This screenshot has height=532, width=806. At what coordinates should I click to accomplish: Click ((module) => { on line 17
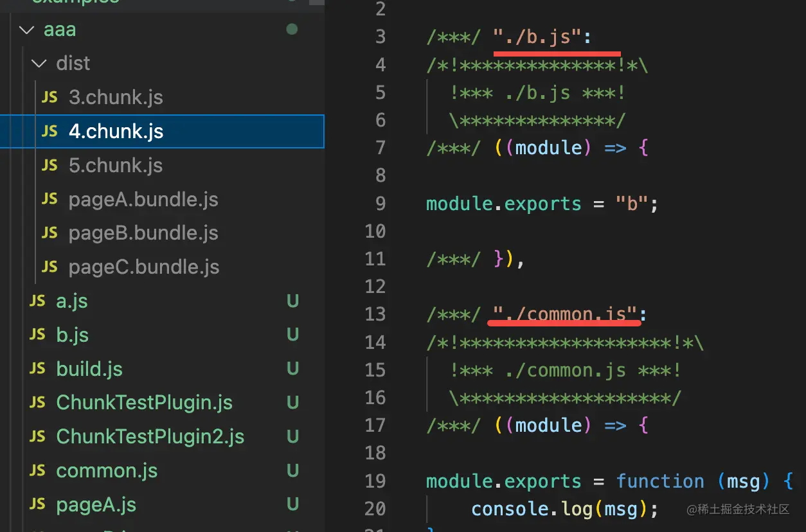coord(571,425)
